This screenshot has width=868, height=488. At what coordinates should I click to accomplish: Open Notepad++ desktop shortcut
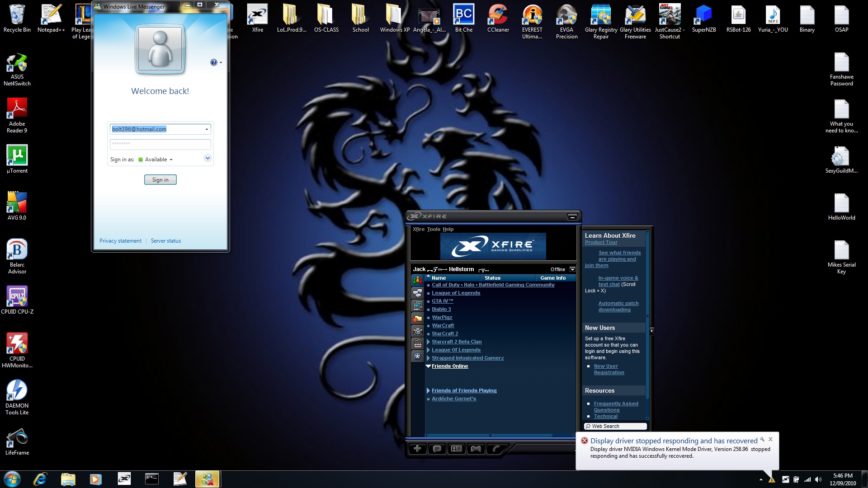(51, 19)
